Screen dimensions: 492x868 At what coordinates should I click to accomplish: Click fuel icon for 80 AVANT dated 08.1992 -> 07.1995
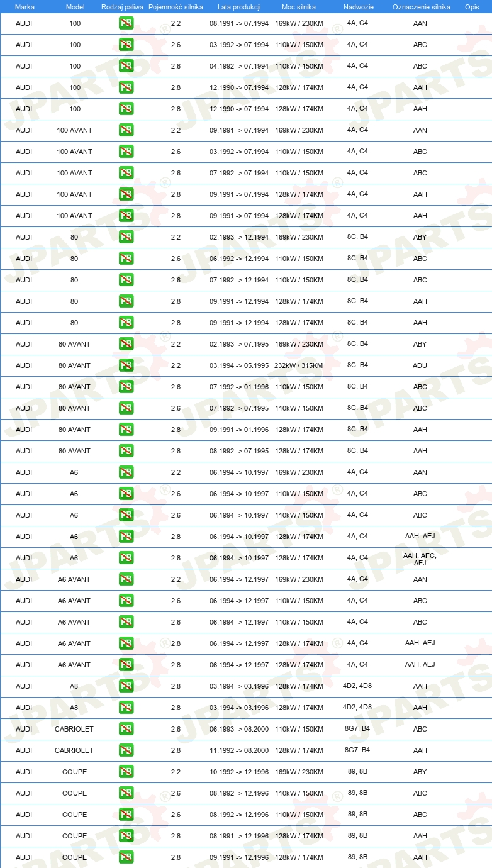point(126,452)
